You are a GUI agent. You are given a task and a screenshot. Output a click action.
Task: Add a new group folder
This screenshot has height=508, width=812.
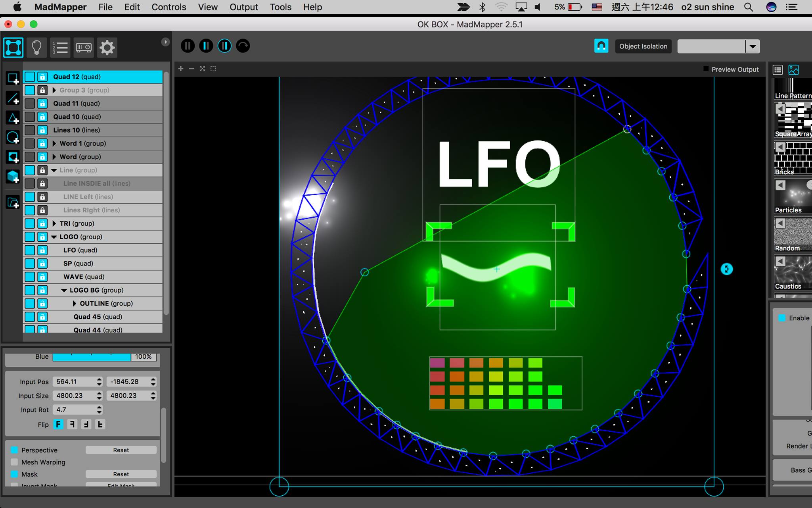13,202
